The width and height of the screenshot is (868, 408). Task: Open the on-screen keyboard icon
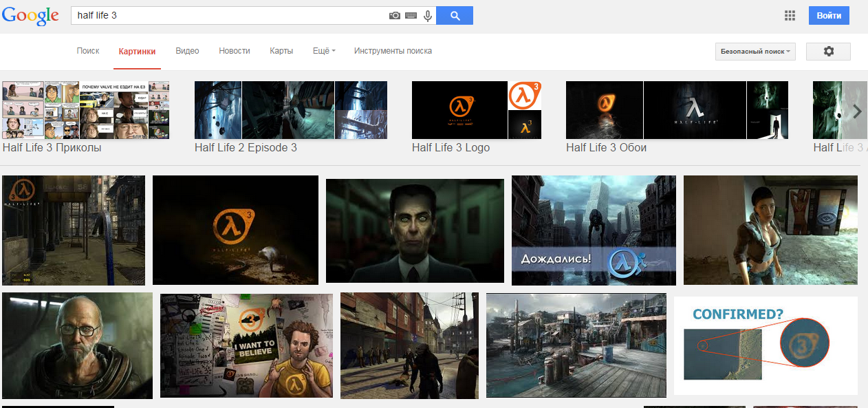(x=411, y=15)
